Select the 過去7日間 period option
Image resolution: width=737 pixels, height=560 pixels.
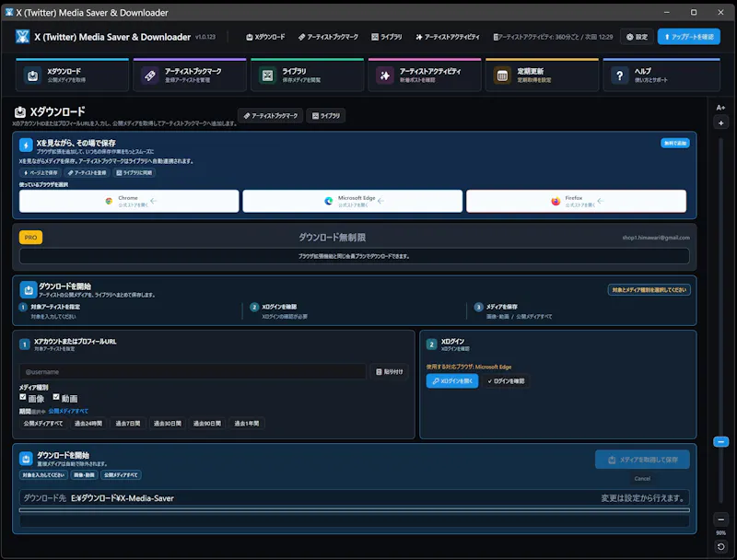(x=128, y=424)
